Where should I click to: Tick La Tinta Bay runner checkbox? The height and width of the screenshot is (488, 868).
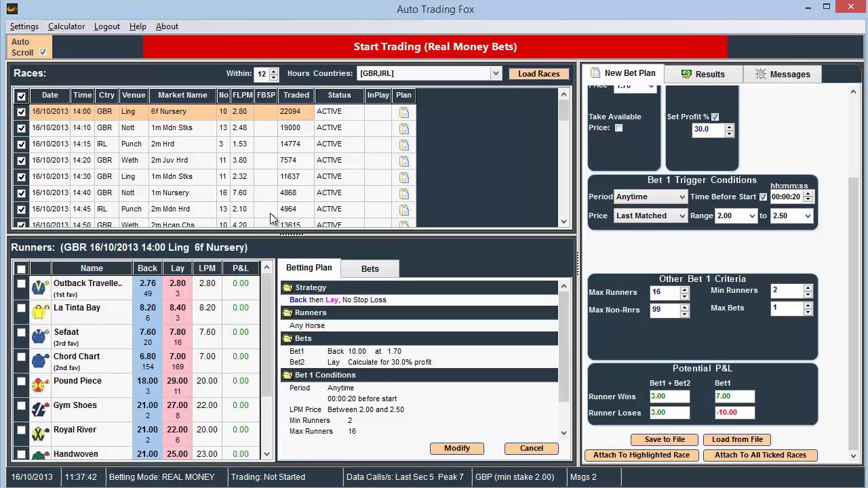(x=21, y=308)
